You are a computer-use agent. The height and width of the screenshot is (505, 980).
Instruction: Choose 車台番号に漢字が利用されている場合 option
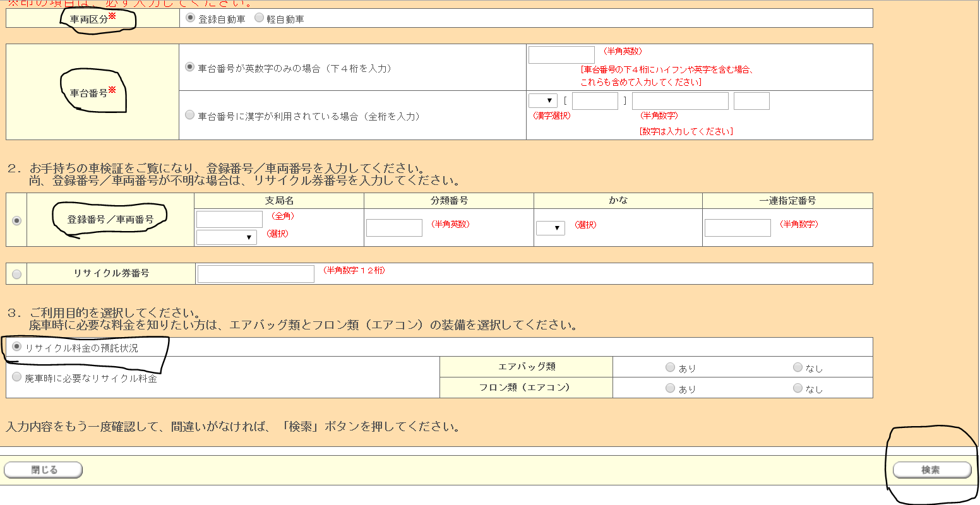tap(189, 116)
